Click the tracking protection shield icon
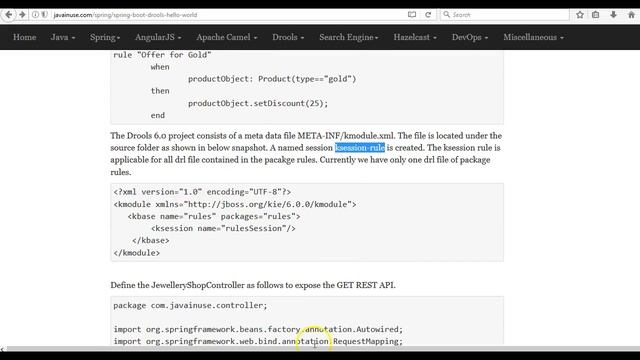The height and width of the screenshot is (360, 640). coord(45,15)
